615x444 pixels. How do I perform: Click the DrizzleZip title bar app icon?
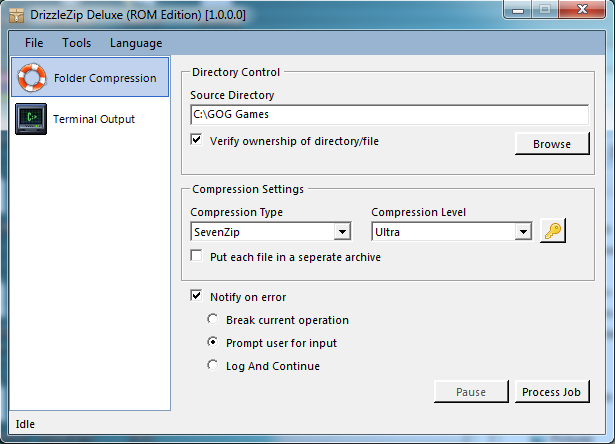16,15
